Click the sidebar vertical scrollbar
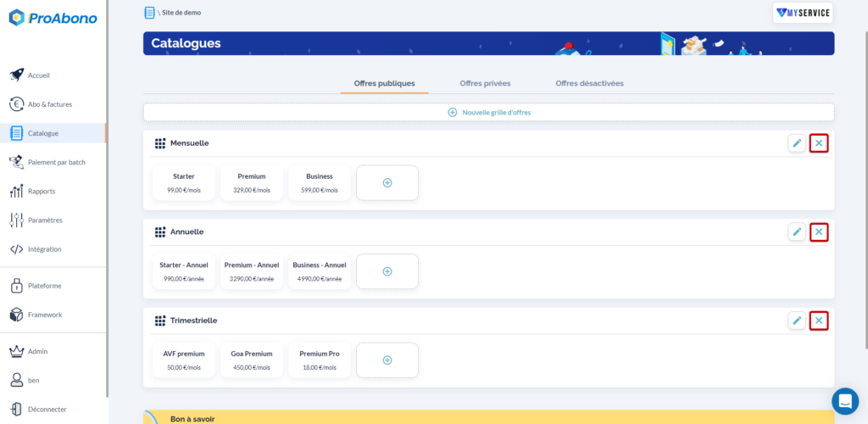868x424 pixels. click(x=108, y=198)
